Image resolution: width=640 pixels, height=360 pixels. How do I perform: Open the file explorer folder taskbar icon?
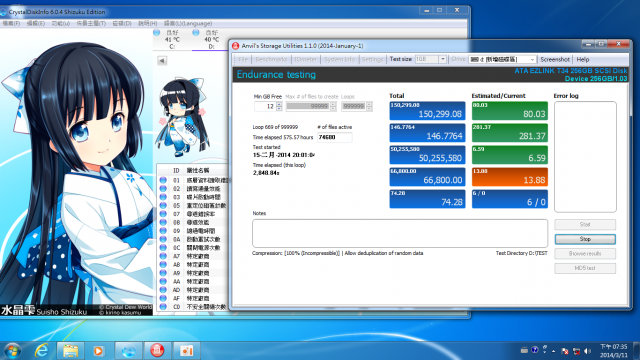(x=70, y=351)
